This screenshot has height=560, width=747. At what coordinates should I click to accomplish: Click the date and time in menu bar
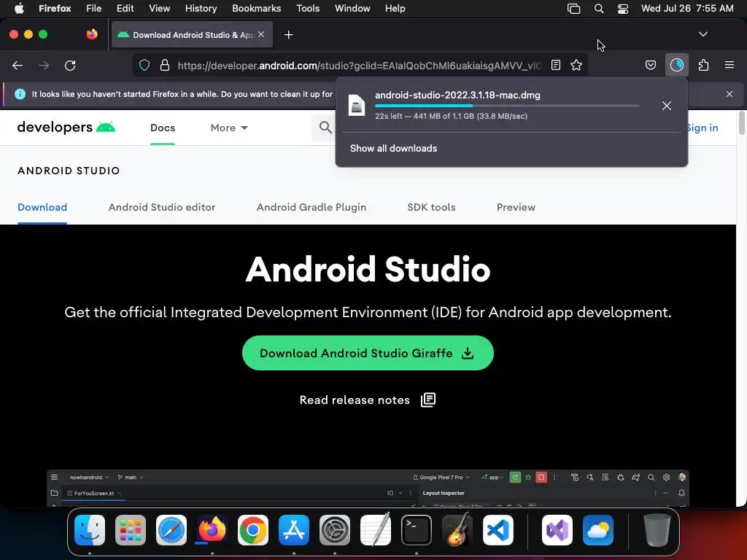pos(687,8)
